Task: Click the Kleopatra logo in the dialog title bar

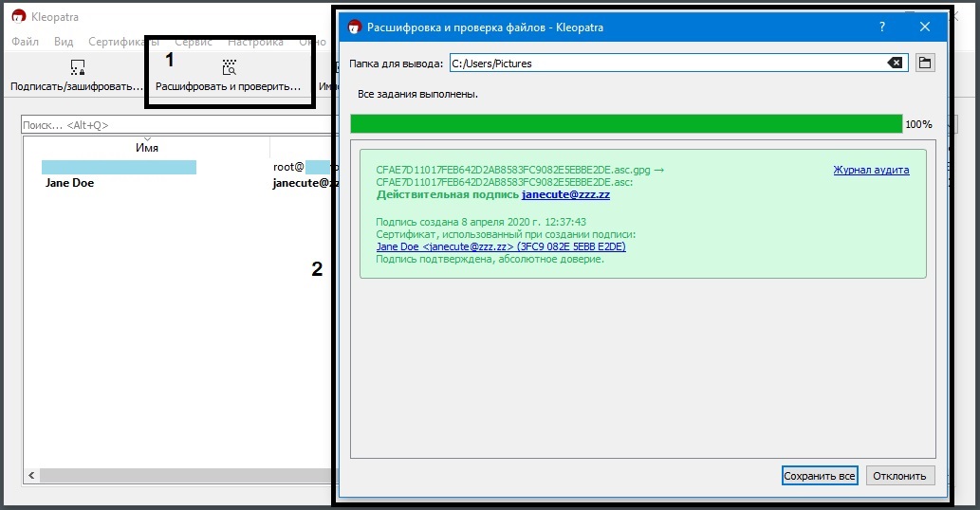Action: [x=355, y=27]
